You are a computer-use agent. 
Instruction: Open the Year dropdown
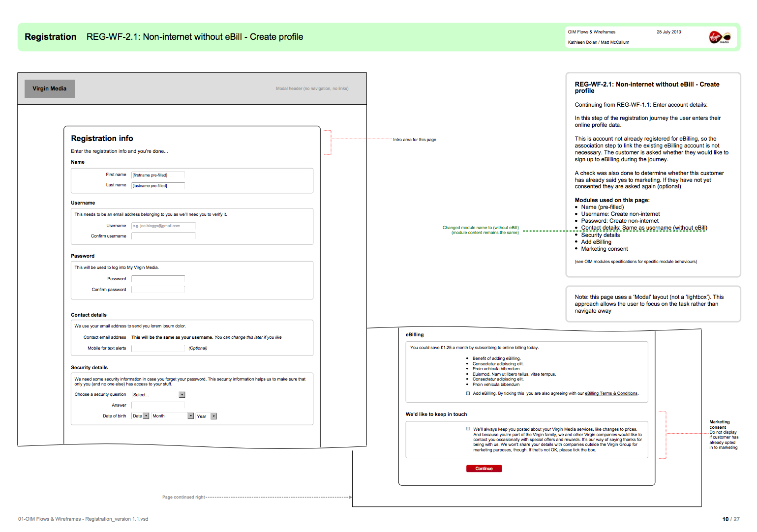point(206,416)
